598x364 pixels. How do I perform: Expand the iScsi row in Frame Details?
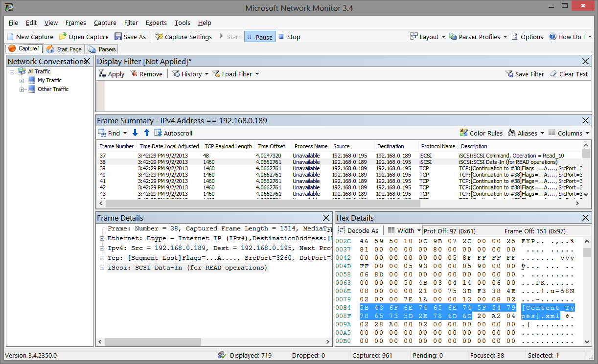click(x=102, y=268)
